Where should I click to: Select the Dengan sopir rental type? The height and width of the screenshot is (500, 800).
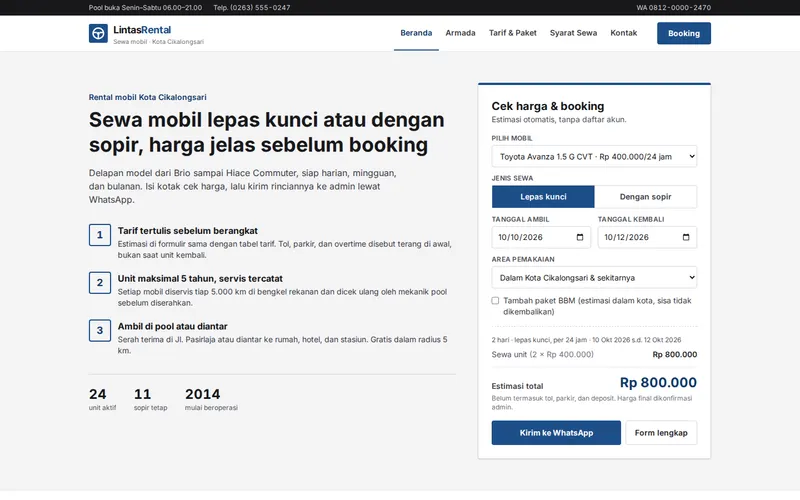645,196
